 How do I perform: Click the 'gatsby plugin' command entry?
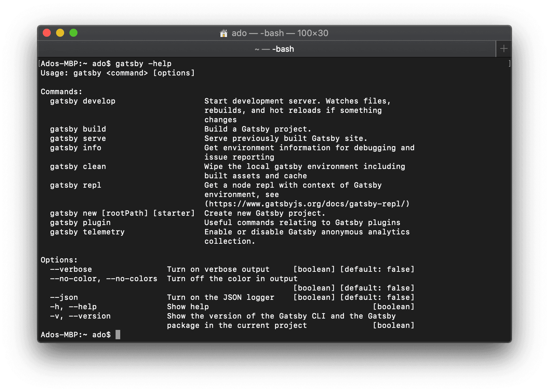tap(80, 222)
